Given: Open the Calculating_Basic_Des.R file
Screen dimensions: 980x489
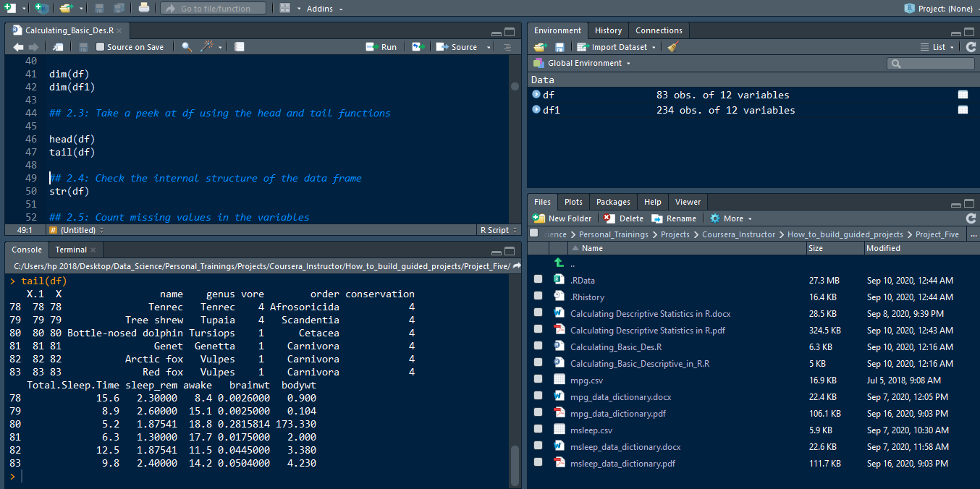Looking at the screenshot, I should tap(615, 347).
